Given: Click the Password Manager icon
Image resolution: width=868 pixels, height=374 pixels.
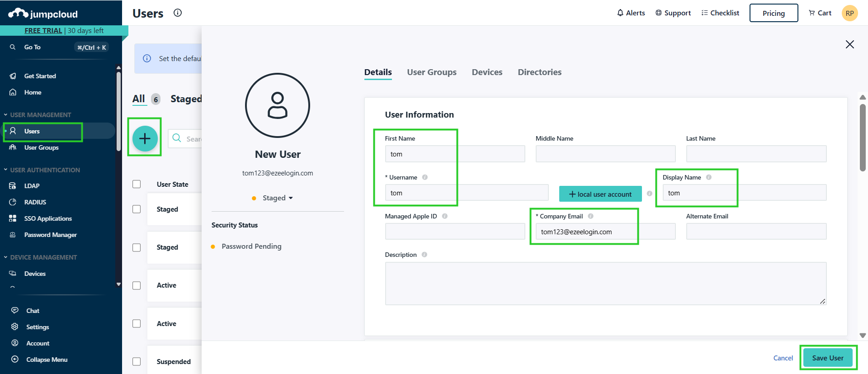Looking at the screenshot, I should tap(13, 235).
